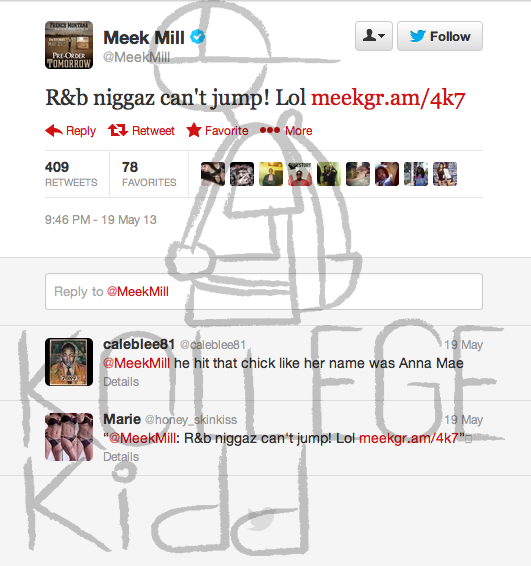The image size is (531, 566).
Task: Open the More options dots
Action: [x=270, y=130]
